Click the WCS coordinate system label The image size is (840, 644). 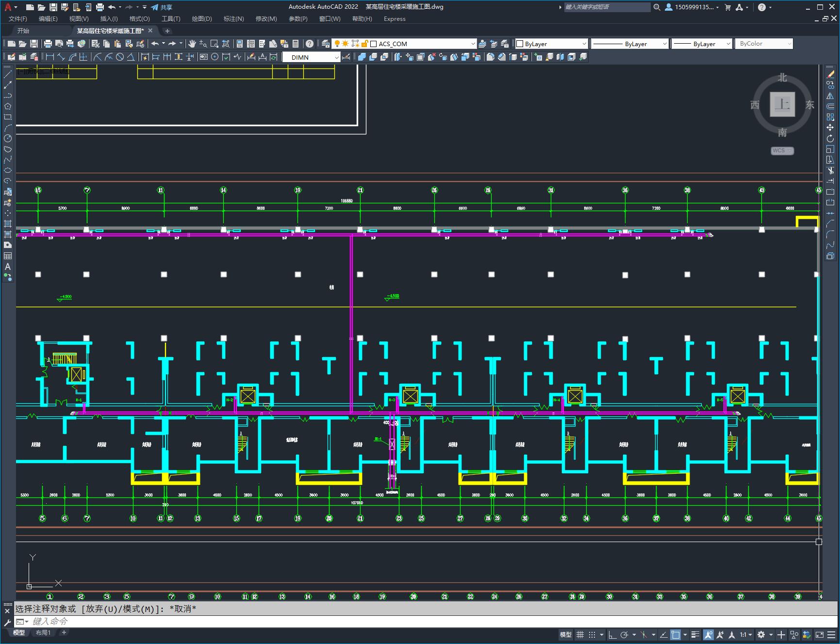(782, 150)
